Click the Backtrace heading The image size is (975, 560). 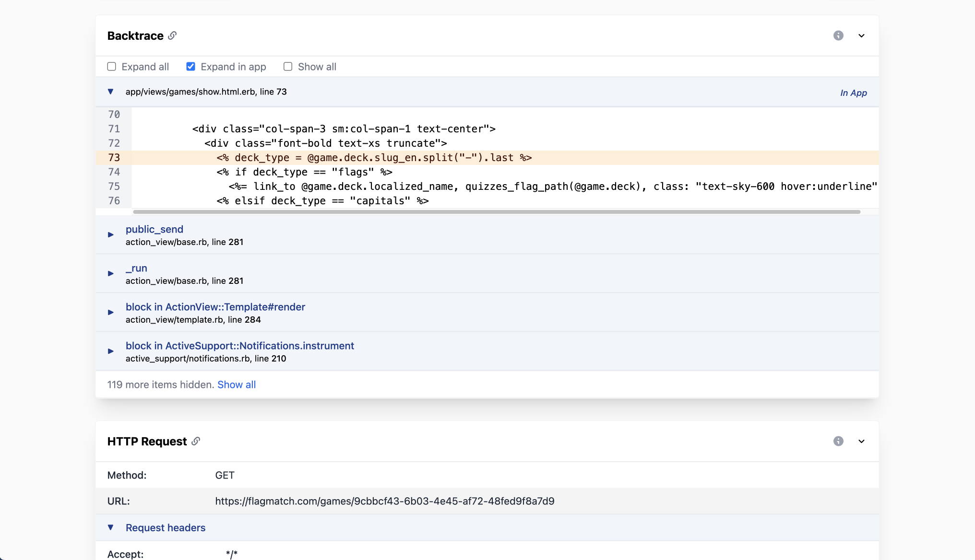[x=135, y=36]
